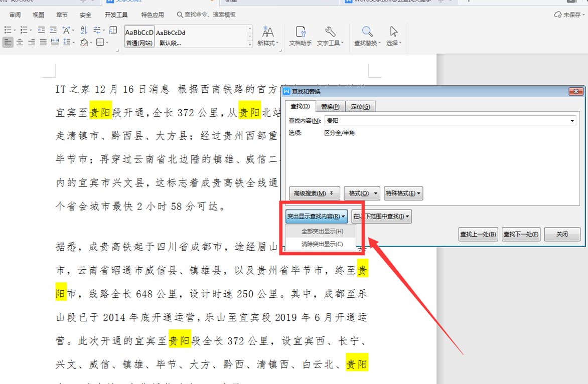
Task: Center align the paragraph
Action: [x=20, y=42]
